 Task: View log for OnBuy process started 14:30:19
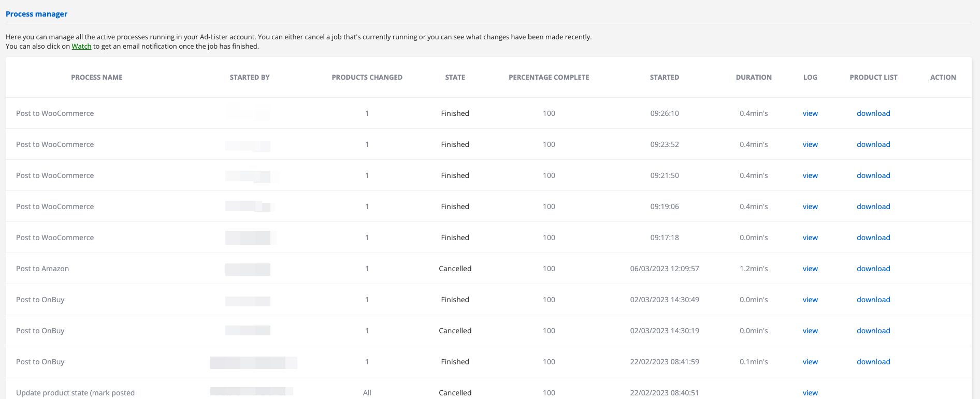pyautogui.click(x=810, y=331)
